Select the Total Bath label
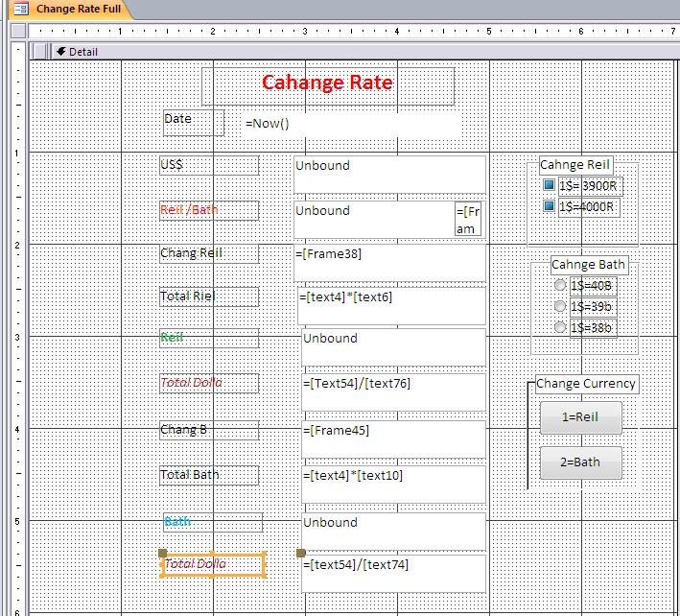This screenshot has height=616, width=680. 209,476
